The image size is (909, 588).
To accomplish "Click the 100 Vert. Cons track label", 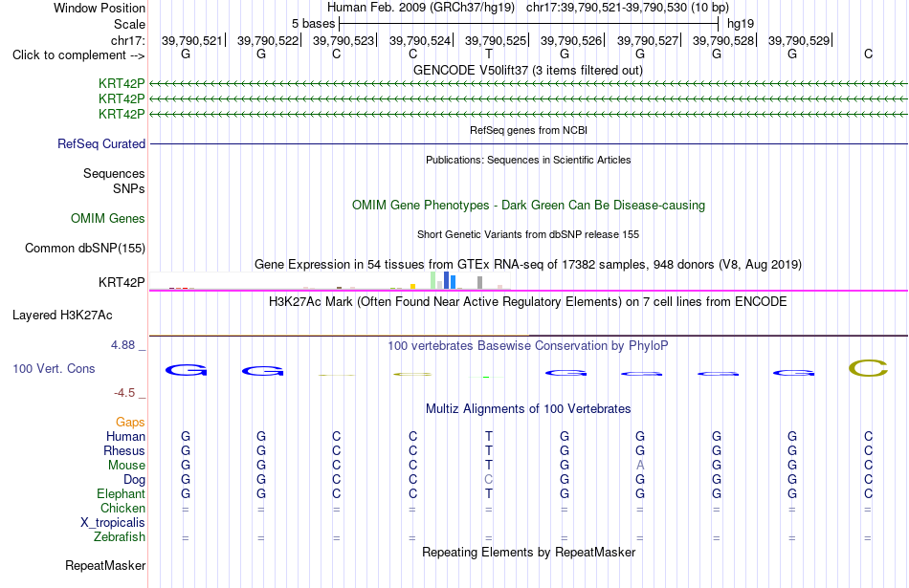I will tap(54, 368).
